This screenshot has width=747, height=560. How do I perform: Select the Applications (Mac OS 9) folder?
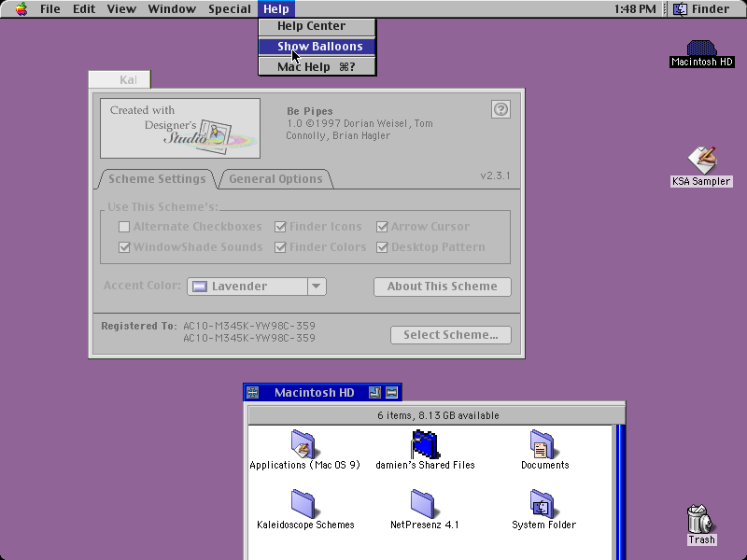304,450
